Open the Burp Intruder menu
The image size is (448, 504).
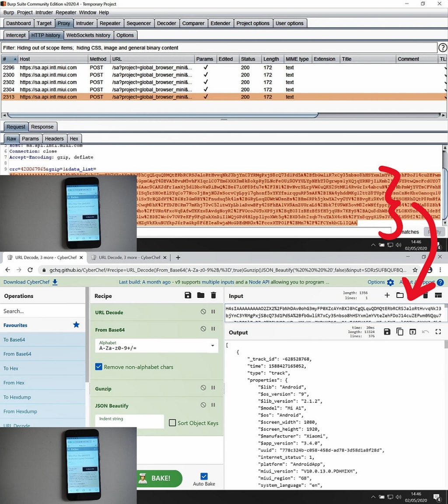click(44, 13)
